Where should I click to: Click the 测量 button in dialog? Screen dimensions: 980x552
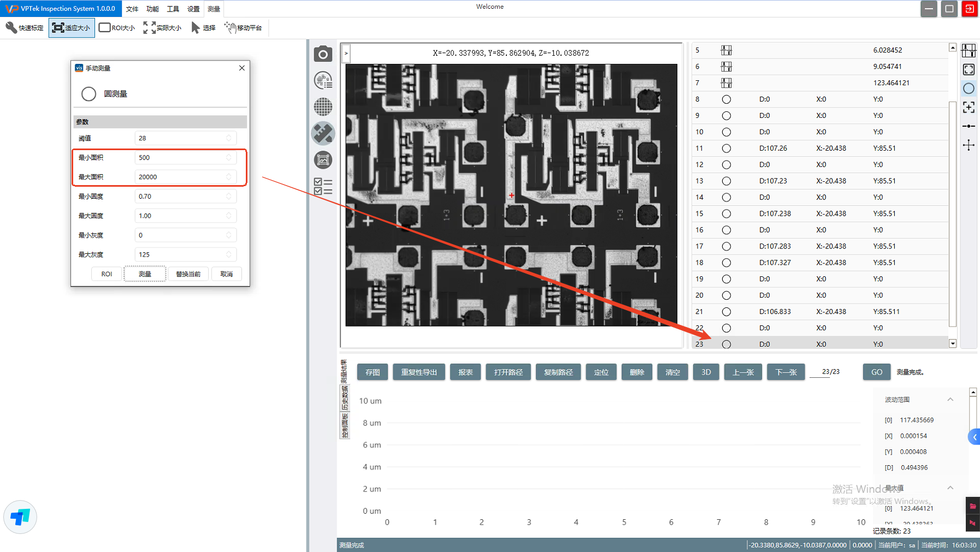pyautogui.click(x=145, y=274)
